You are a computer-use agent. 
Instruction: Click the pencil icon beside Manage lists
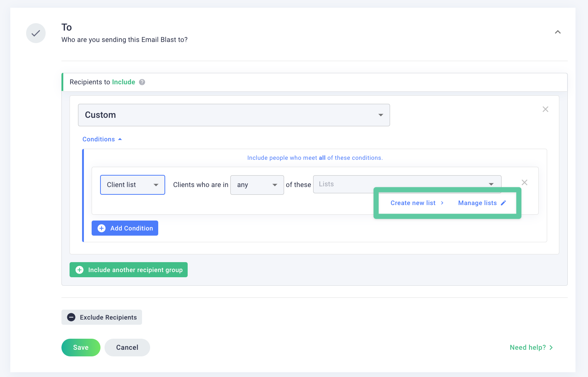pos(503,203)
